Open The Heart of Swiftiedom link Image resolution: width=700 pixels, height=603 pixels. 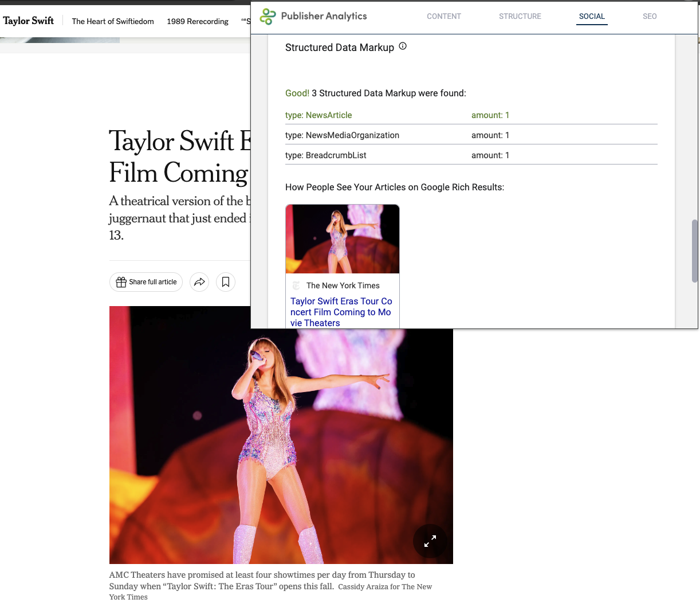click(x=113, y=21)
